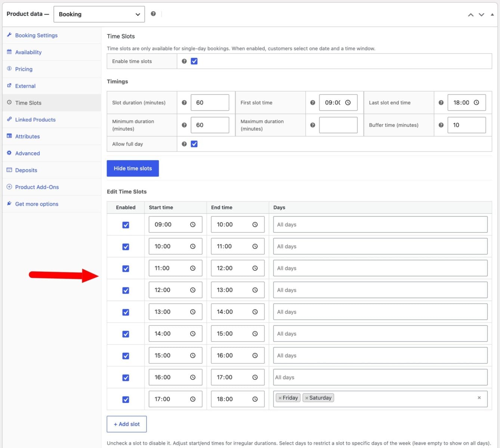The image size is (500, 448).
Task: Remove the Friday day tag
Action: (280, 398)
